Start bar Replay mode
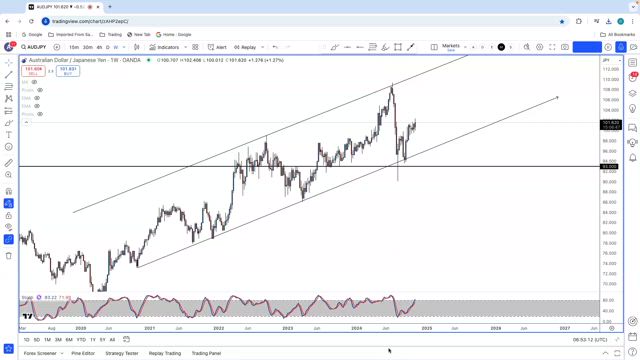This screenshot has width=640, height=360. 245,47
